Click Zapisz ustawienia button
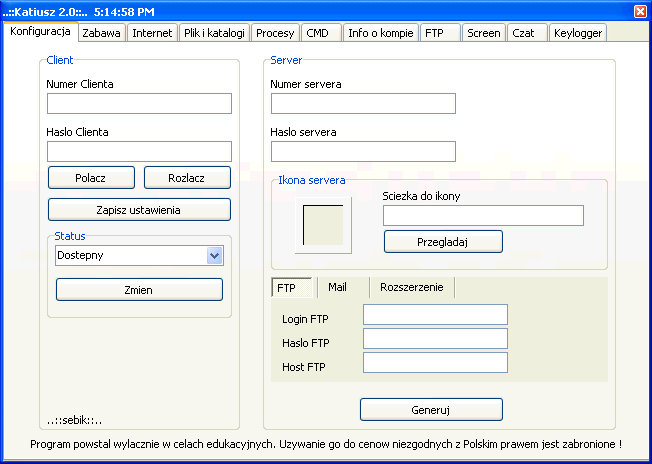The image size is (652, 464). (x=139, y=209)
